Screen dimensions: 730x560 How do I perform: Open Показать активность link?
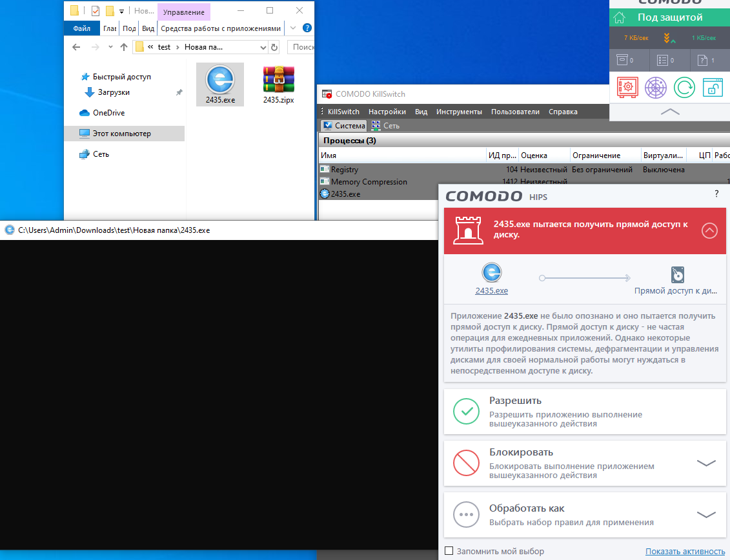tap(685, 551)
